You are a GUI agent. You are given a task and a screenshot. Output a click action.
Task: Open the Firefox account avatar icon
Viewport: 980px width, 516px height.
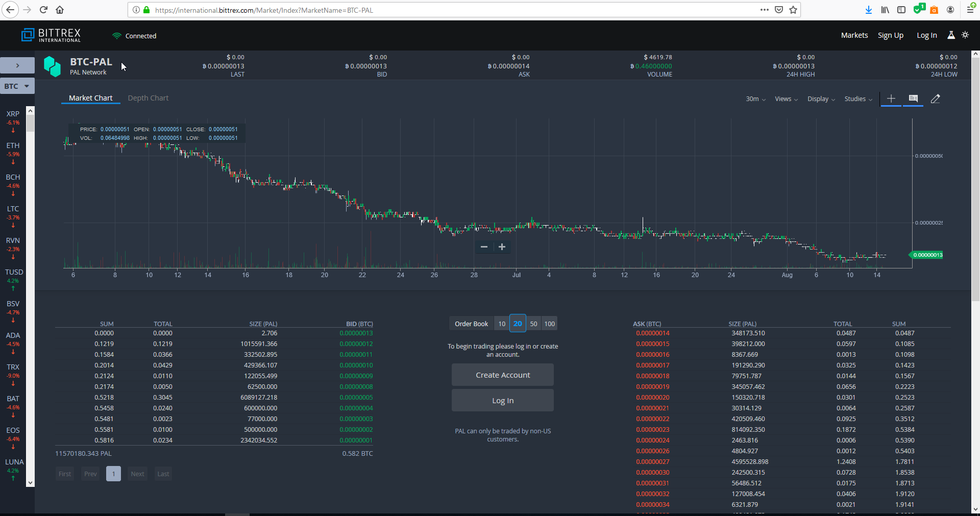pos(950,10)
